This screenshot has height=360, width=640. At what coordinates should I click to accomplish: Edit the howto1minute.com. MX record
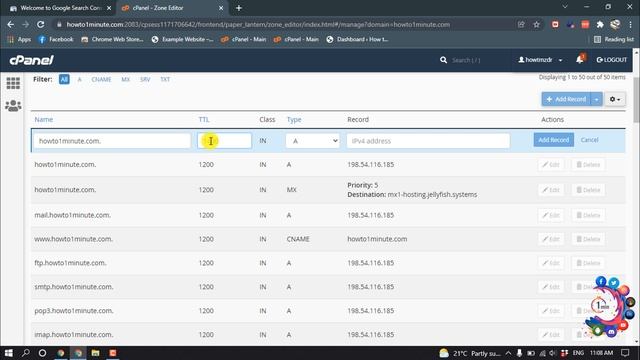(551, 190)
